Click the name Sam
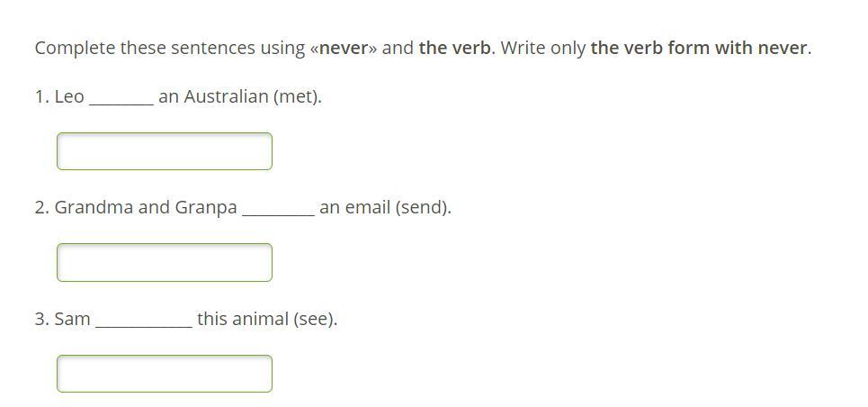The height and width of the screenshot is (407, 868). 73,320
